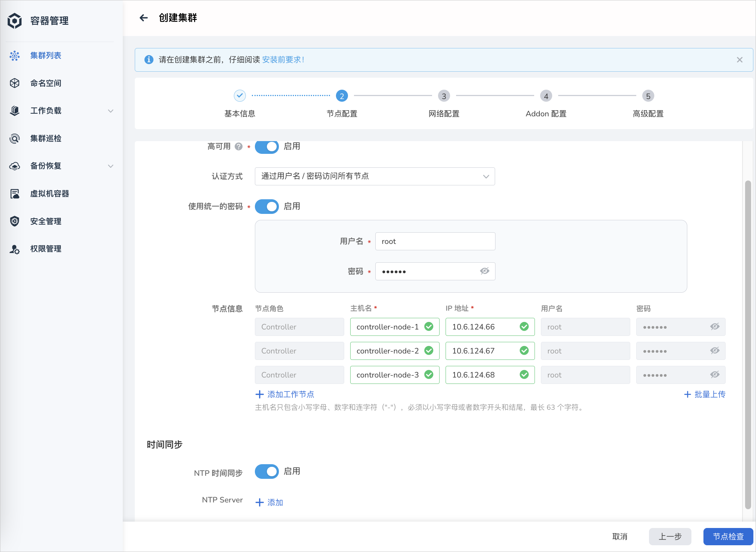Click the 安全管理 shield icon
This screenshot has width=756, height=552.
pos(15,221)
